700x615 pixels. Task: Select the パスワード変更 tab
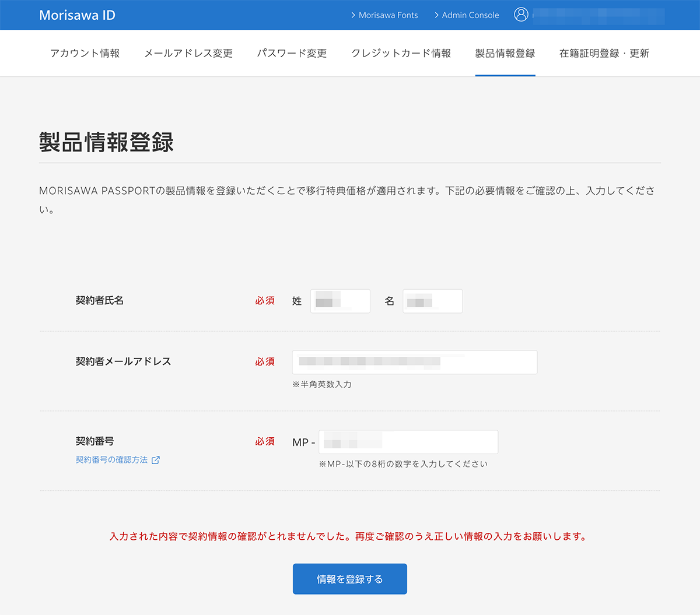point(292,53)
